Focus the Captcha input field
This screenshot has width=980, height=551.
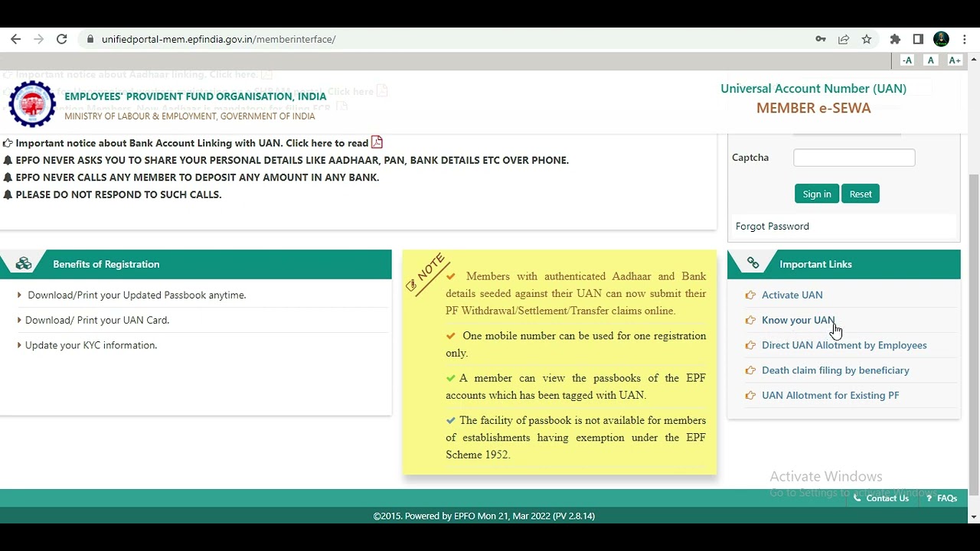pyautogui.click(x=854, y=158)
